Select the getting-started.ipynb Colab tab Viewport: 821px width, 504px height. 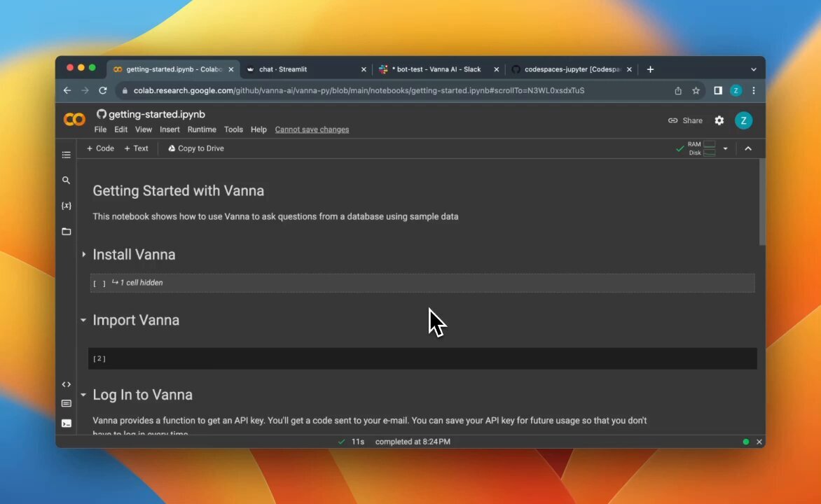[x=173, y=69]
